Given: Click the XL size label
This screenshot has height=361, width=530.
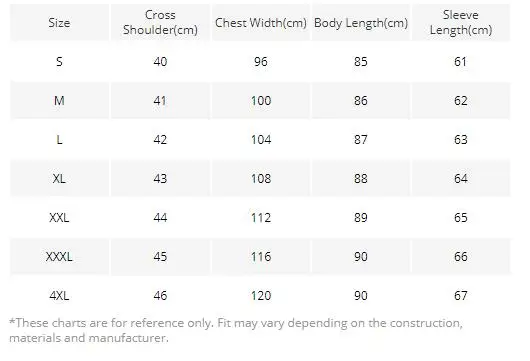Looking at the screenshot, I should point(59,178).
